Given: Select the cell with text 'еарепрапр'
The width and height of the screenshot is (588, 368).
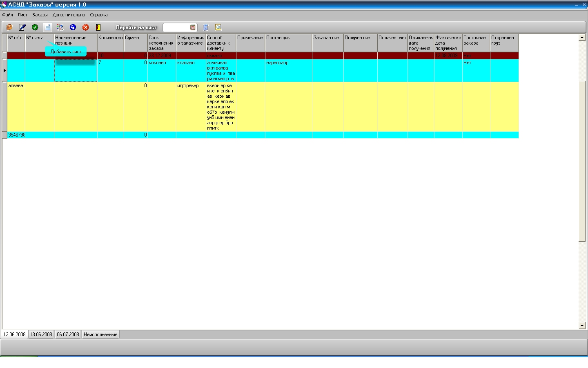Looking at the screenshot, I should coord(289,70).
